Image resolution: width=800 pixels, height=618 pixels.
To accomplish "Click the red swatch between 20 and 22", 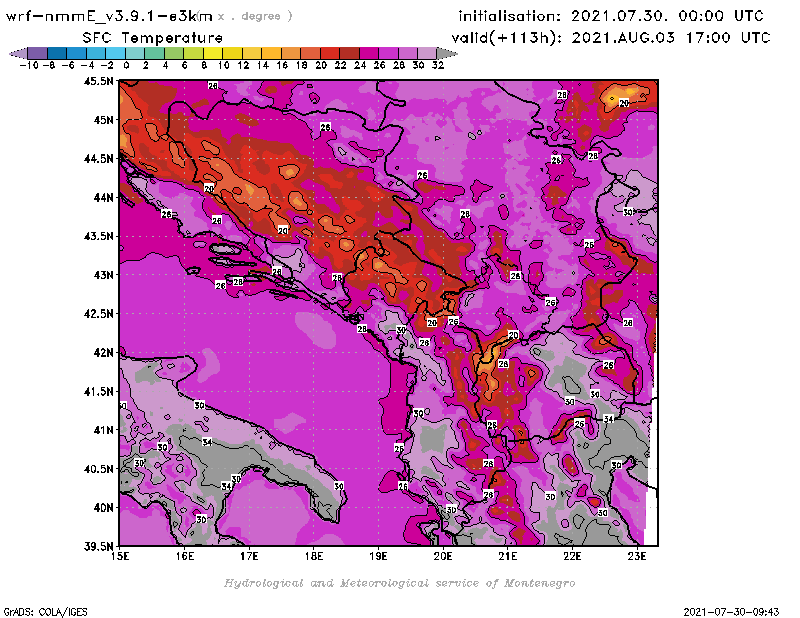I will coord(330,53).
